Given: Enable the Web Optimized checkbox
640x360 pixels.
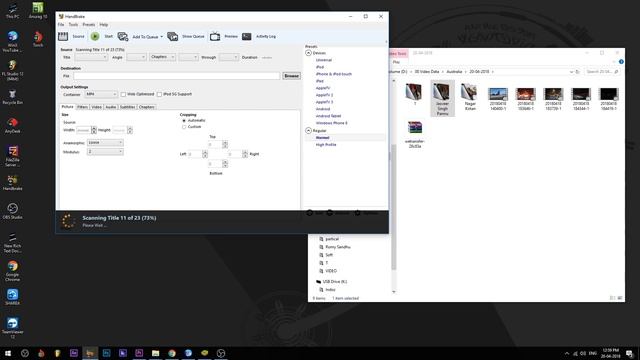Looking at the screenshot, I should point(123,94).
